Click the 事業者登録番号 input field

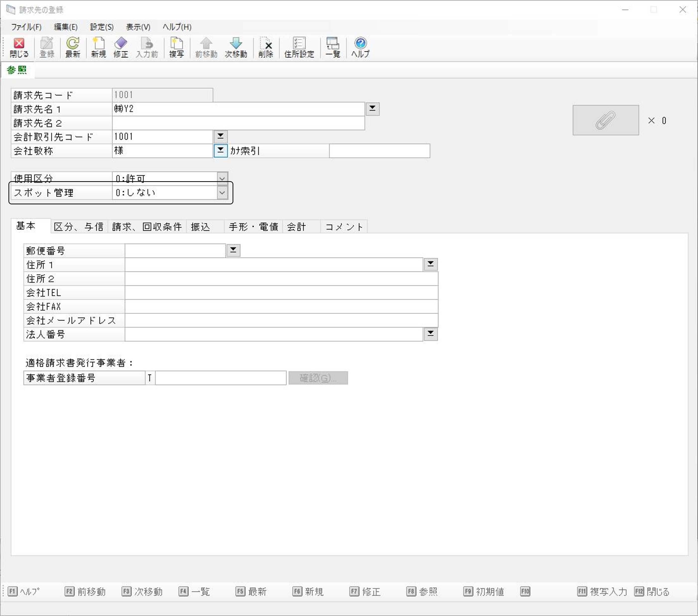[x=220, y=378]
